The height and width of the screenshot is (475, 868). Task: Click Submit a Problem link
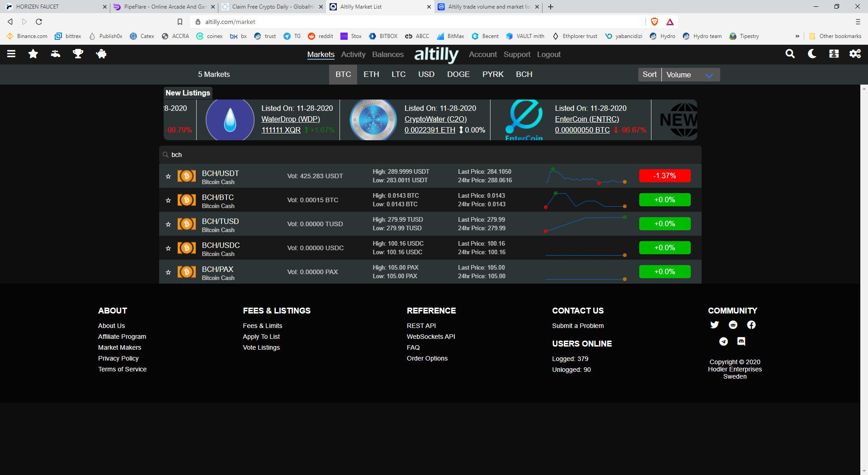coord(578,326)
